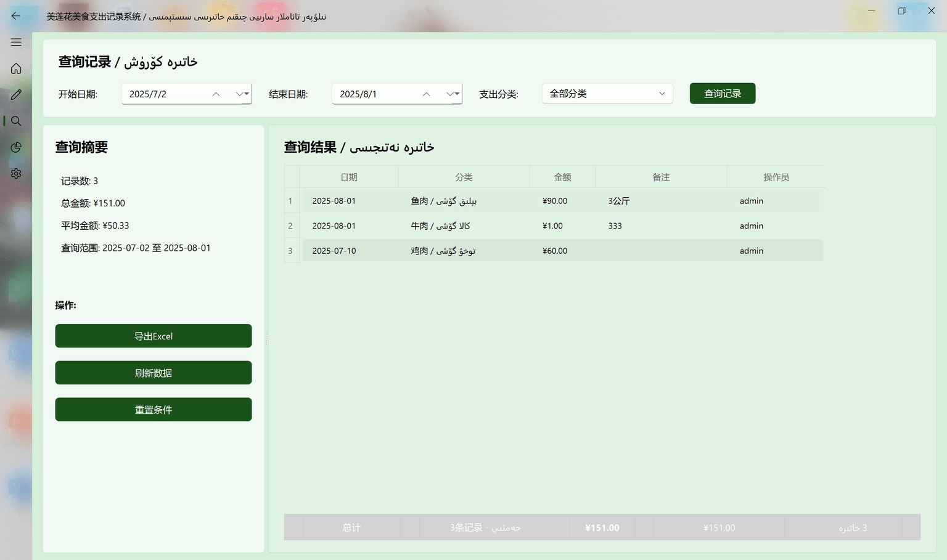
Task: Click the 总计 footer cell
Action: (351, 527)
